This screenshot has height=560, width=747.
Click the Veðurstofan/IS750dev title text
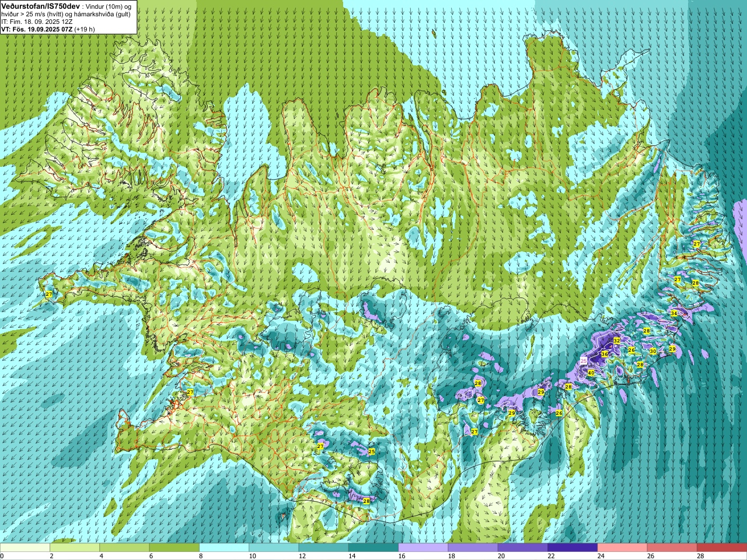click(41, 6)
